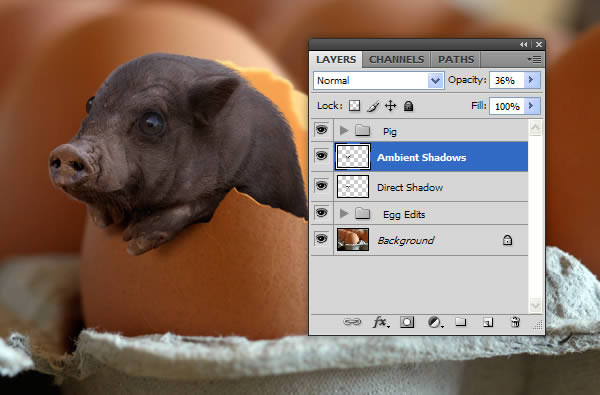Screen dimensions: 600x395
Task: Close the Layers panel
Action: pos(538,44)
